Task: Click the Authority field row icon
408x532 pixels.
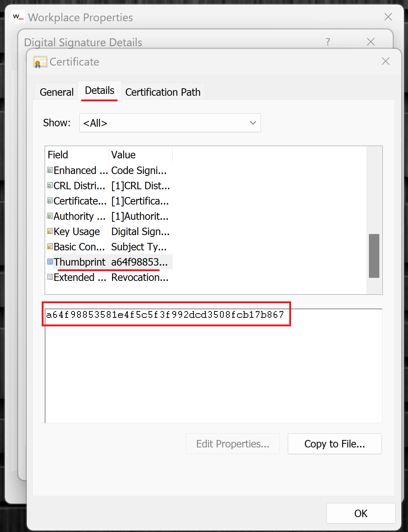Action: pos(50,216)
